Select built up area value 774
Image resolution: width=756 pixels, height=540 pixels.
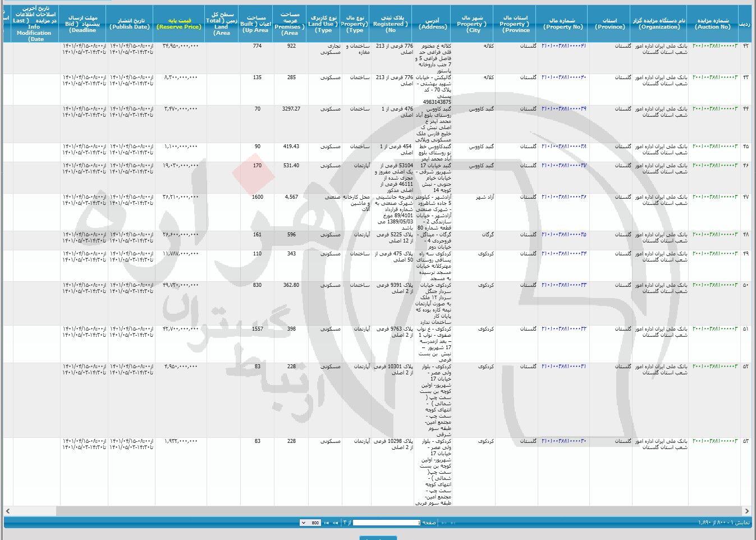tap(257, 46)
